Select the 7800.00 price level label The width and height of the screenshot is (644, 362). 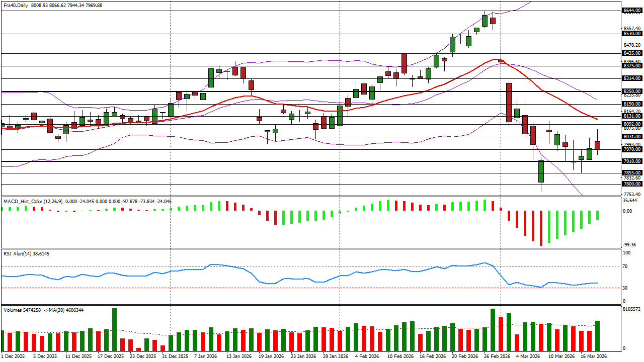point(631,184)
